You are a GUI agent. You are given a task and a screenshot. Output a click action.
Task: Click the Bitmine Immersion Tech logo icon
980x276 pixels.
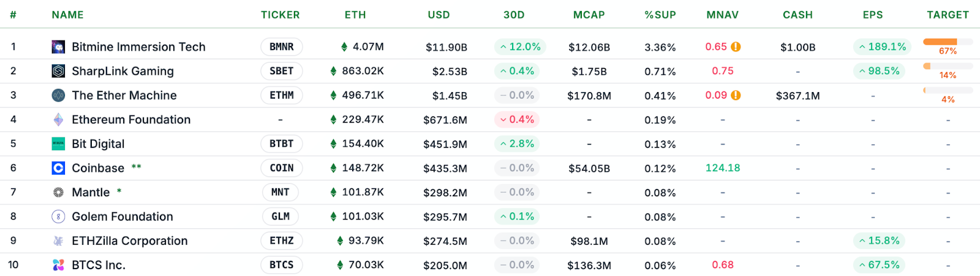click(x=58, y=47)
